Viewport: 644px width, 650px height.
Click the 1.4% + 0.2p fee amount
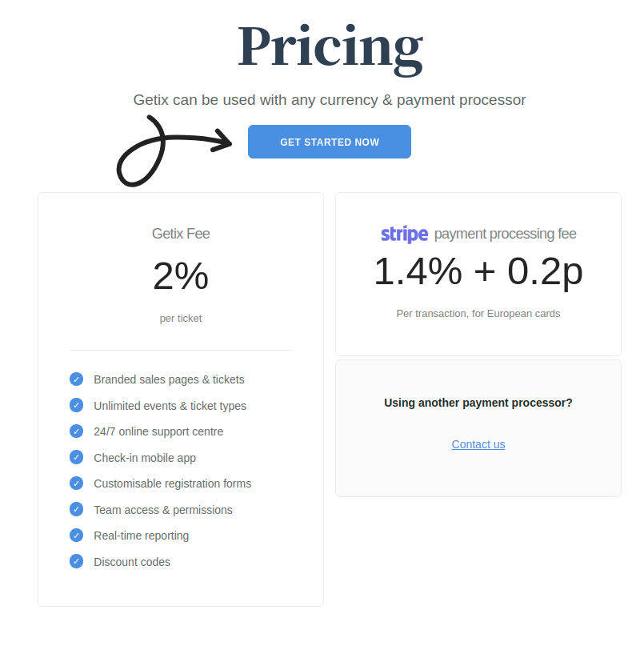coord(478,272)
